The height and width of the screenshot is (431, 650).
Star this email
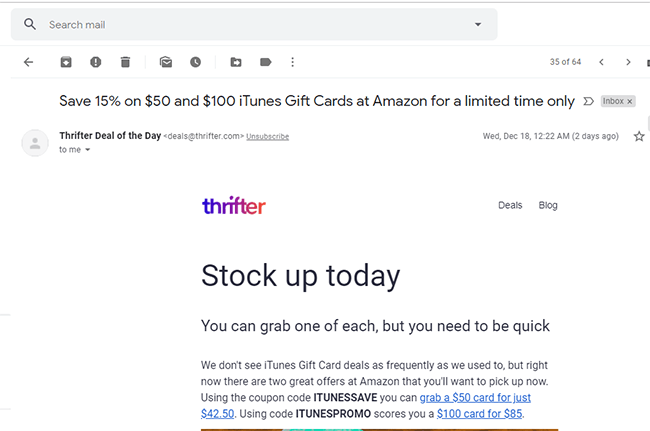(x=639, y=136)
